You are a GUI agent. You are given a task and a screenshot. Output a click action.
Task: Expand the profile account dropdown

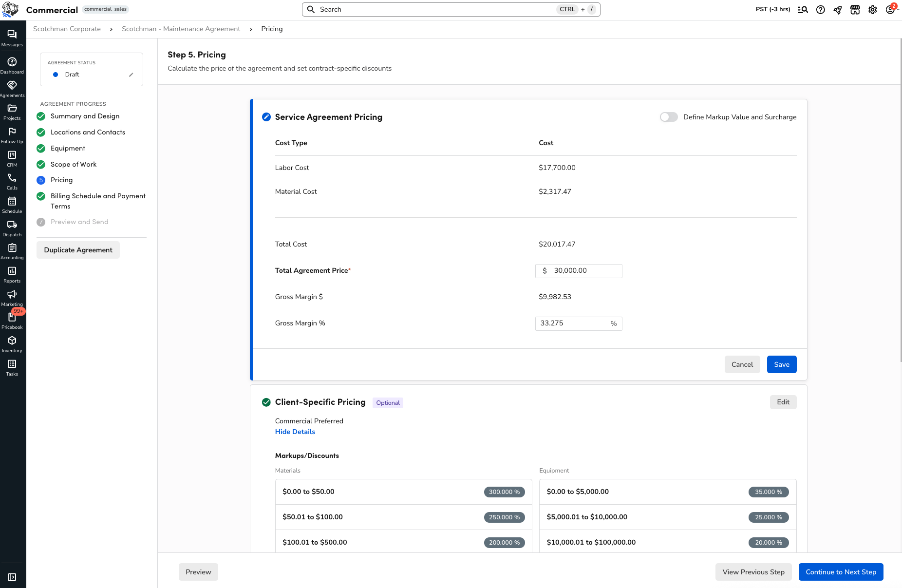(x=890, y=9)
